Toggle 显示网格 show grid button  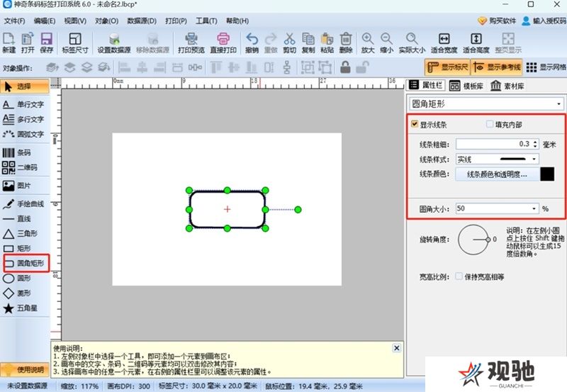pyautogui.click(x=546, y=67)
